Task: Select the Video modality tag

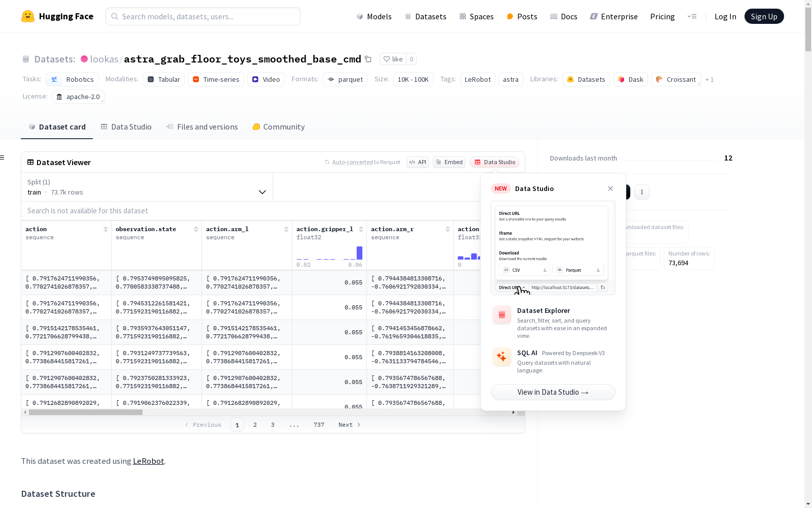Action: tap(266, 79)
